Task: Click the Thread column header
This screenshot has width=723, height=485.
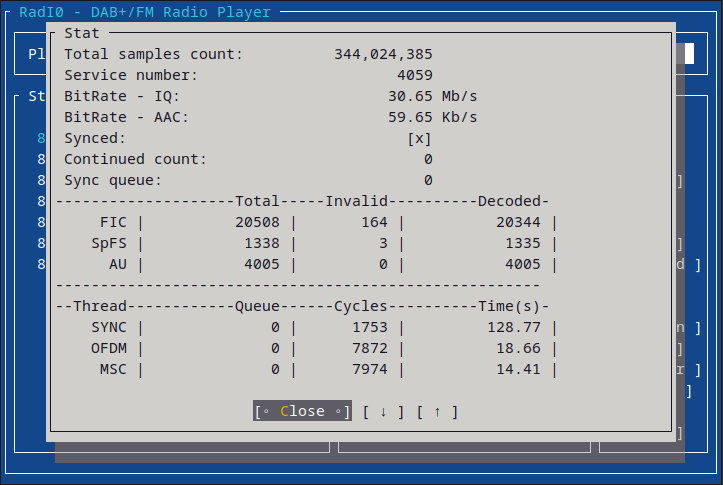Action: tap(100, 306)
